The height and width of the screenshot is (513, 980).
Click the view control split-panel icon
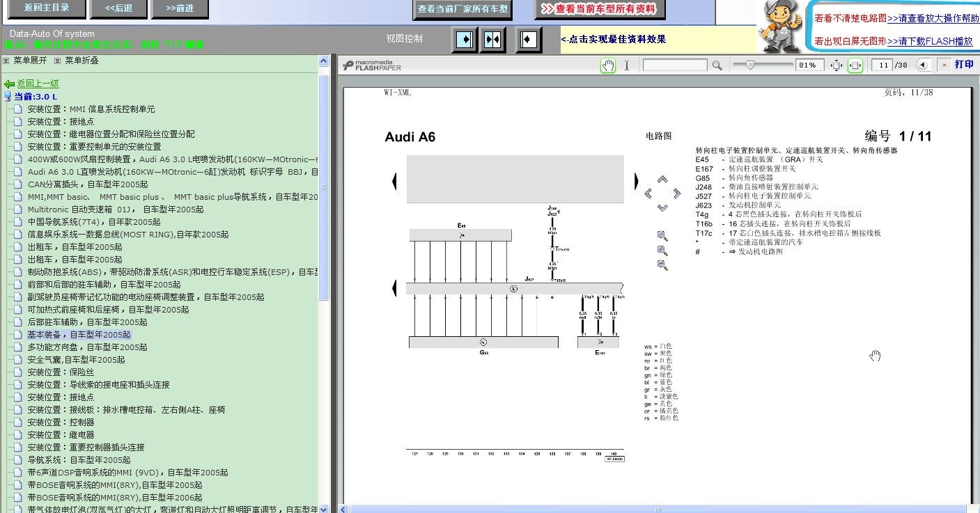[493, 39]
